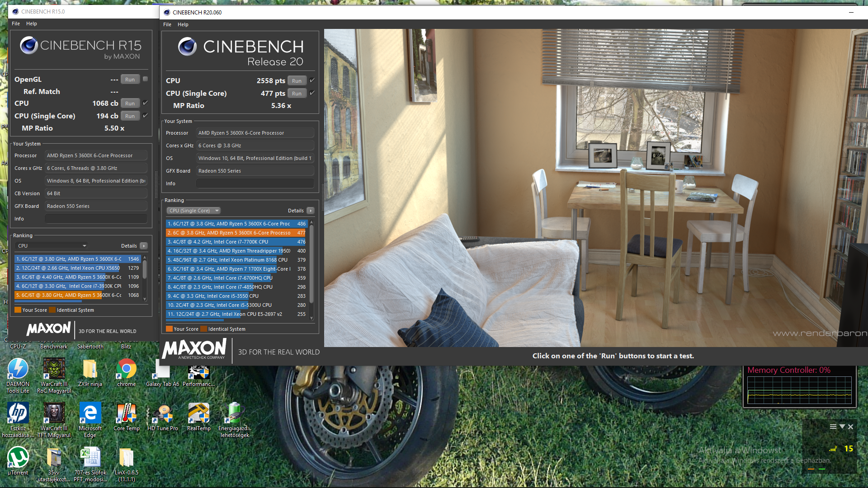Expand R20 ranking Details arrow
This screenshot has width=868, height=488.
pos(311,211)
